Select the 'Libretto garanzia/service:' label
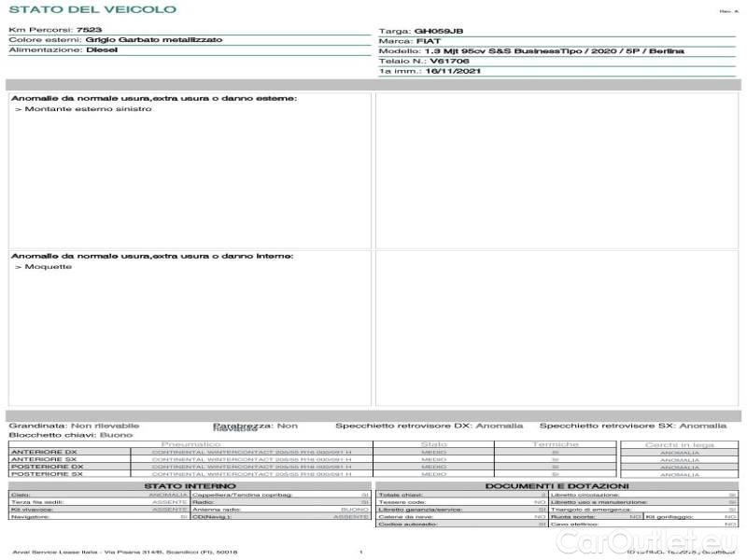The width and height of the screenshot is (747, 560). point(420,510)
